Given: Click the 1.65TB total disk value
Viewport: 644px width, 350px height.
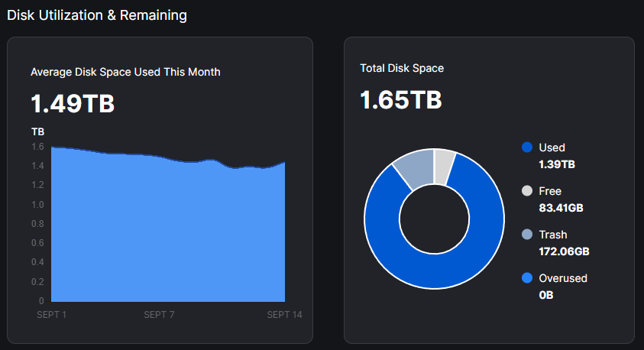Looking at the screenshot, I should [x=401, y=99].
